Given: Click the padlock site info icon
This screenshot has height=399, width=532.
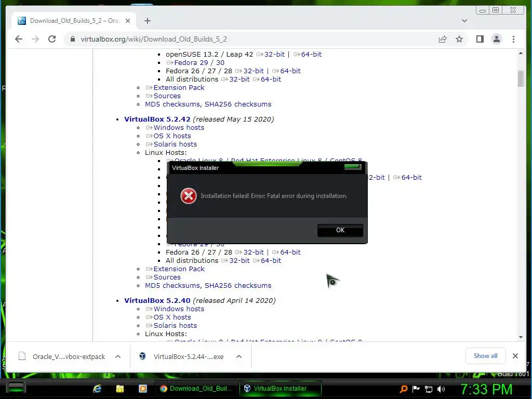Looking at the screenshot, I should [73, 39].
